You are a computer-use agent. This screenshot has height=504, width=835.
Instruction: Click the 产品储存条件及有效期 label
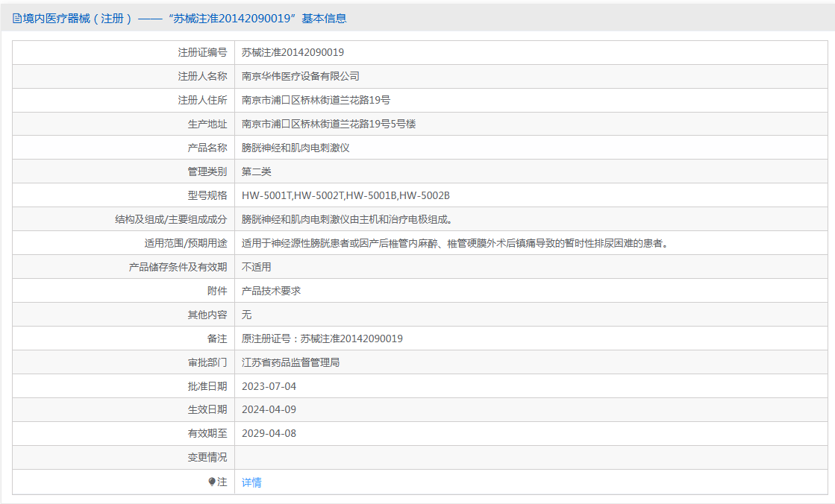[x=178, y=267]
